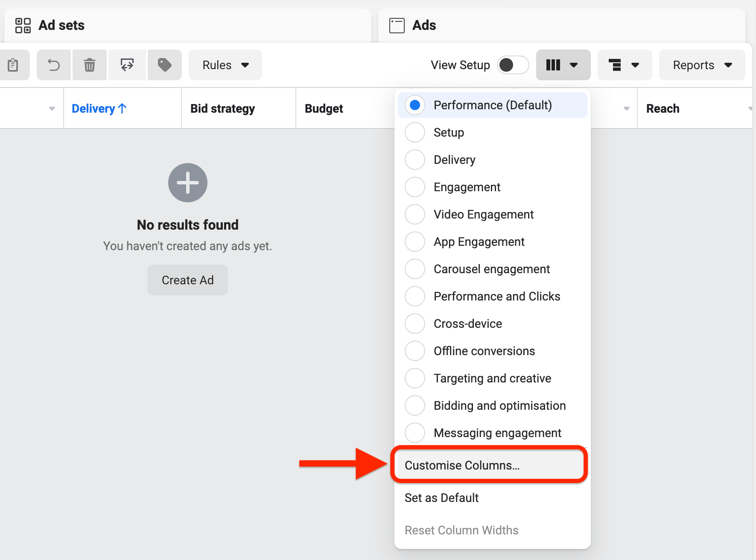Click dropdown arrow left of Reach column
The image size is (756, 560).
627,108
